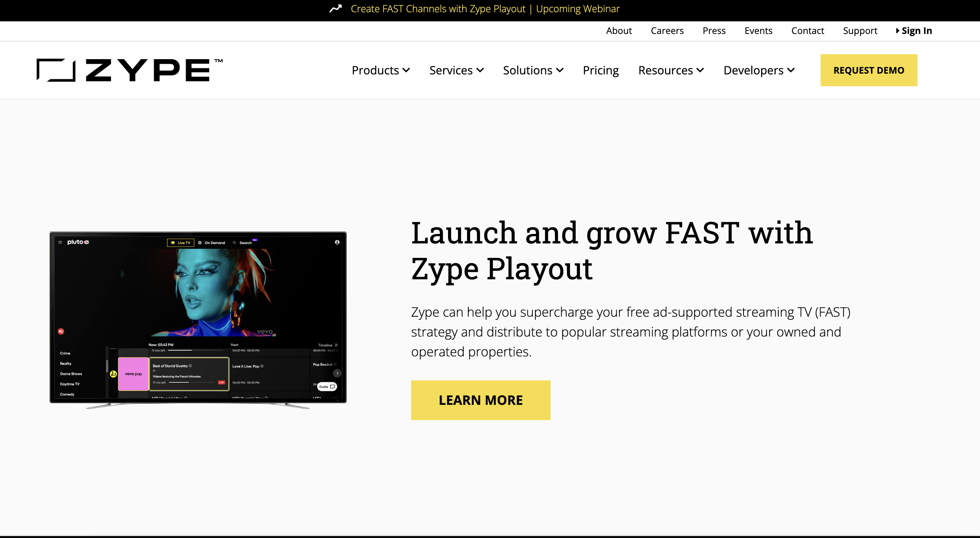Open the Create FAST Channels webinar banner link
Viewport: 980px width, 538px height.
(x=485, y=9)
